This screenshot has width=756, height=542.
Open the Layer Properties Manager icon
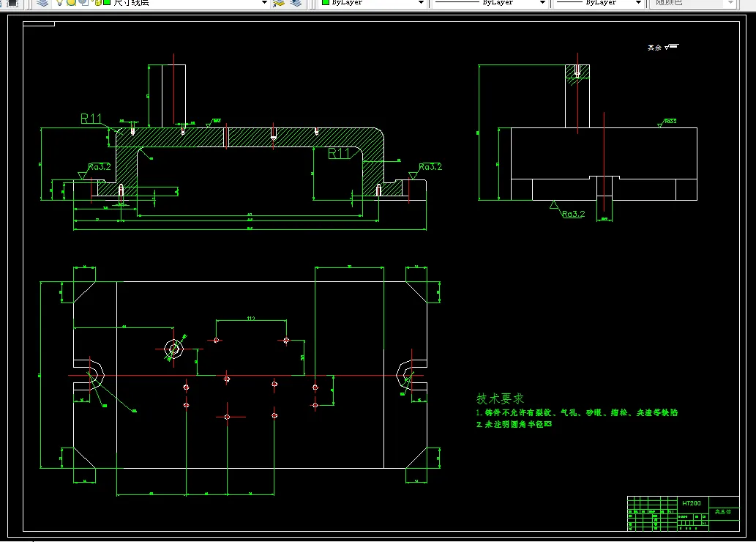coord(42,3)
